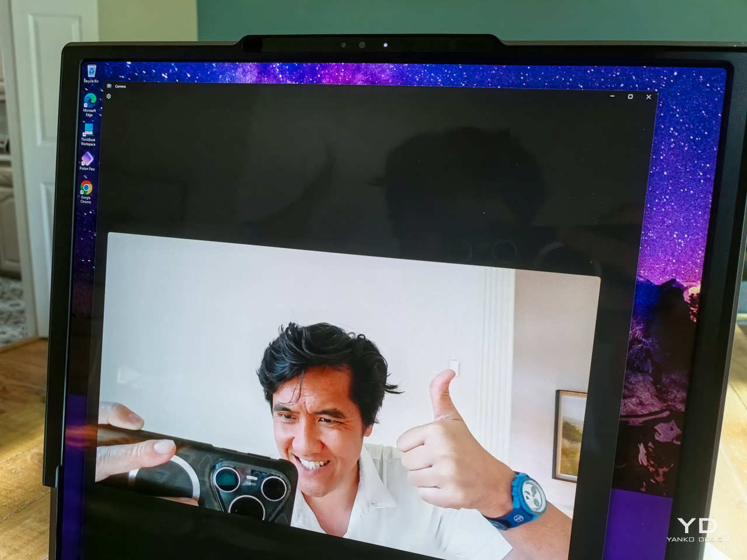747x560 pixels.
Task: Click the "ThinkBook Workspace" text label
Action: pos(88,142)
